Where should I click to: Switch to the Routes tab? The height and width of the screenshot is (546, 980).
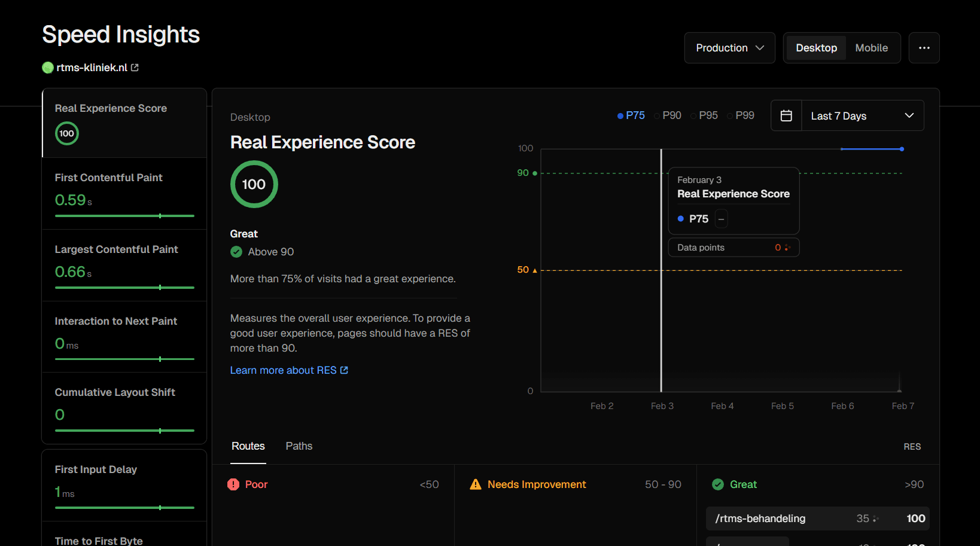pos(248,446)
